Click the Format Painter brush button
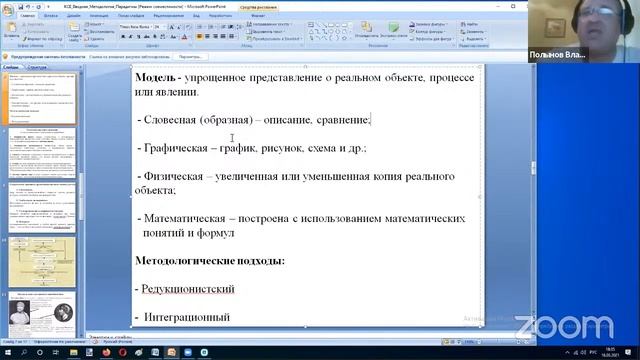This screenshot has width=640, height=360. coord(42,39)
